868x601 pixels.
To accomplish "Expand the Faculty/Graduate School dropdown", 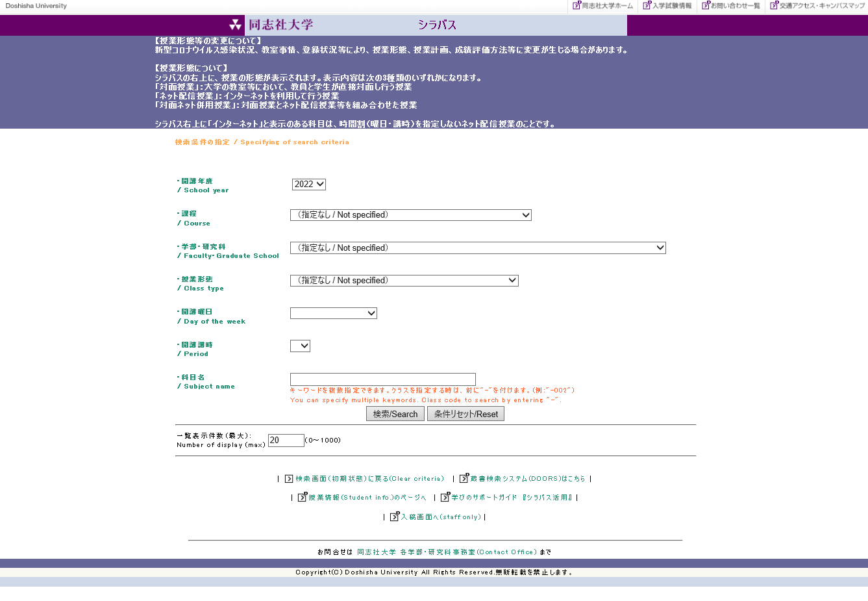I will tap(478, 248).
